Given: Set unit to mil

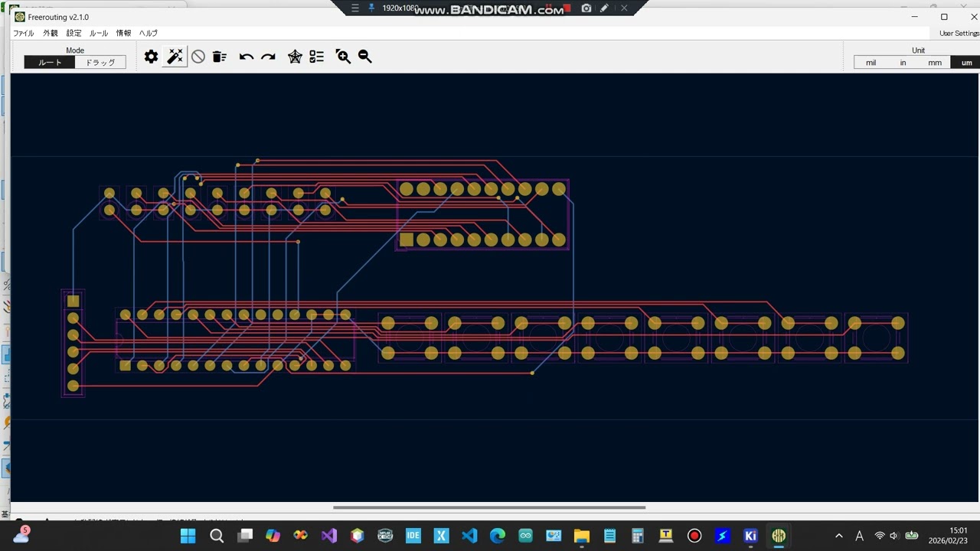Looking at the screenshot, I should [871, 63].
